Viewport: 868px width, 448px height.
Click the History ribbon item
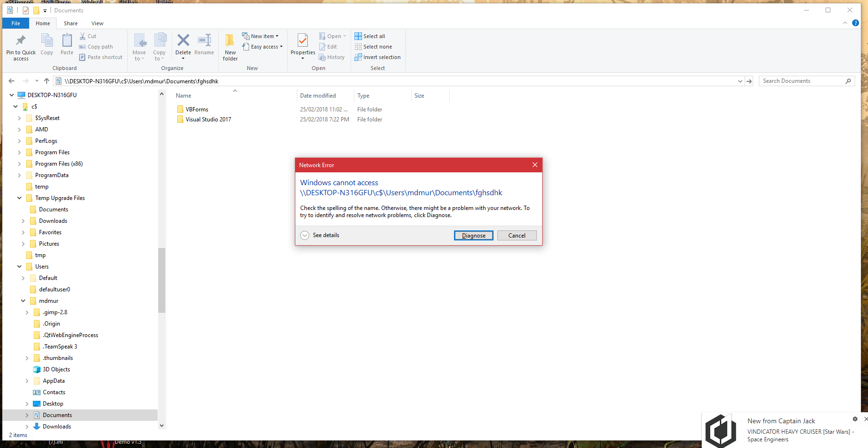click(332, 57)
